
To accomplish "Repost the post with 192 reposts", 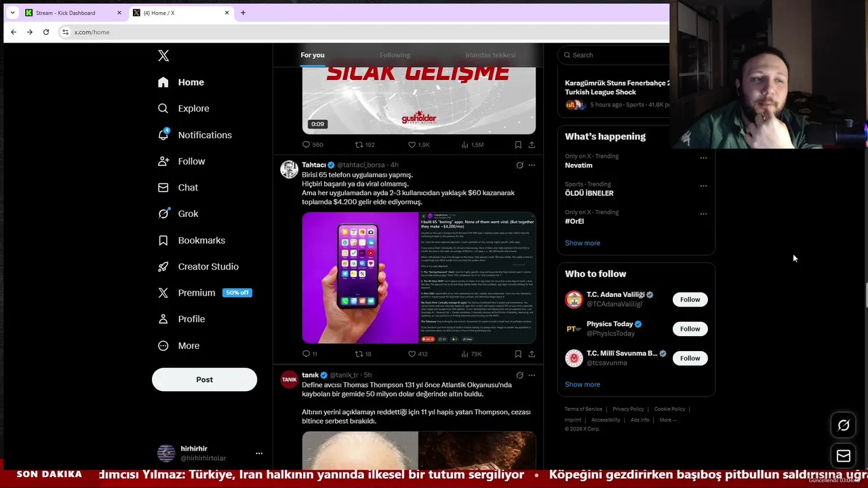I will (365, 144).
